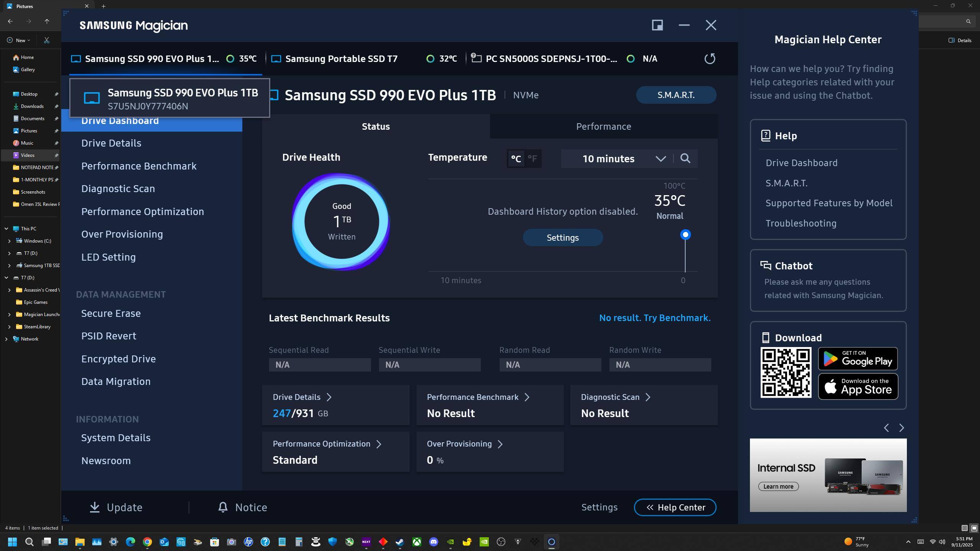Switch temperature unit to °C
This screenshot has height=551, width=980.
click(516, 158)
